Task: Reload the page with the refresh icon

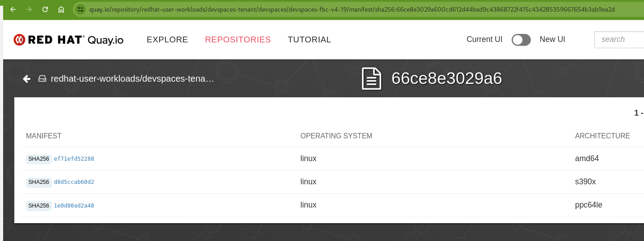Action: (45, 9)
